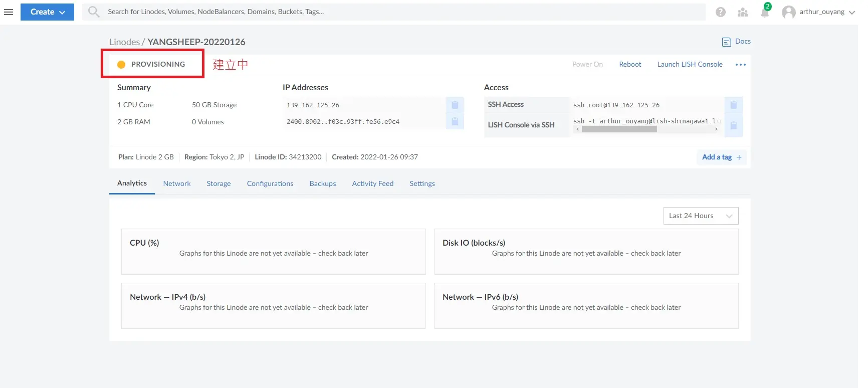The height and width of the screenshot is (388, 868).
Task: Click the 1 CPU Core text
Action: coord(135,105)
